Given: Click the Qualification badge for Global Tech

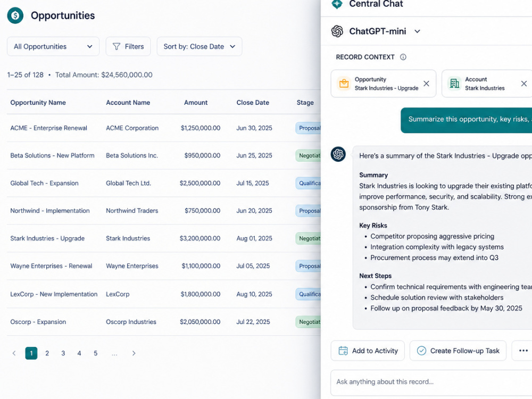Looking at the screenshot, I should point(308,183).
